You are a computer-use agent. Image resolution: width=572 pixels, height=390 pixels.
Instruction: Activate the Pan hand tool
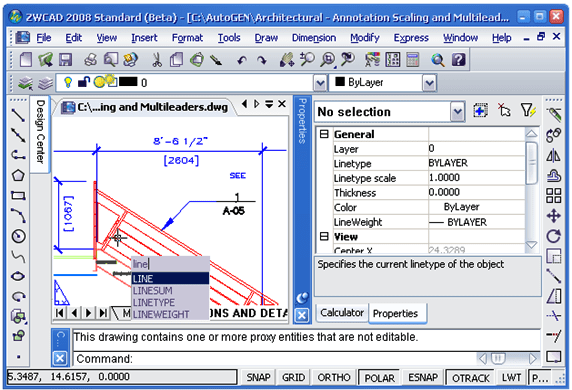click(x=287, y=59)
